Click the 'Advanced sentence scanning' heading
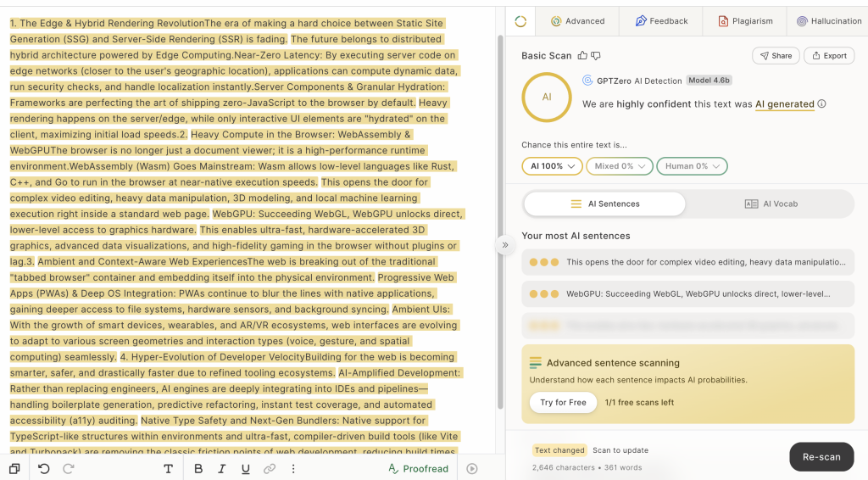Image resolution: width=868 pixels, height=480 pixels. click(613, 363)
